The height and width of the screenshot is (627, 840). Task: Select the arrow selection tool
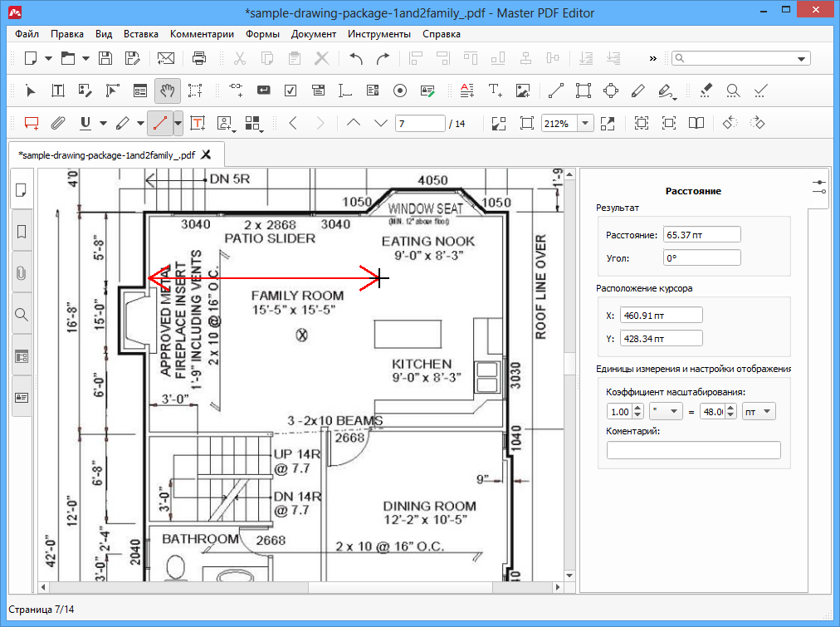tap(31, 91)
